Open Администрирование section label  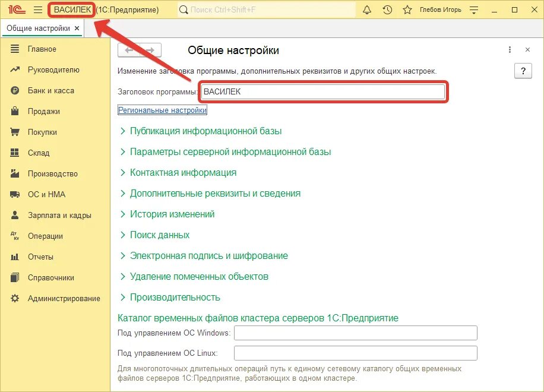[64, 298]
